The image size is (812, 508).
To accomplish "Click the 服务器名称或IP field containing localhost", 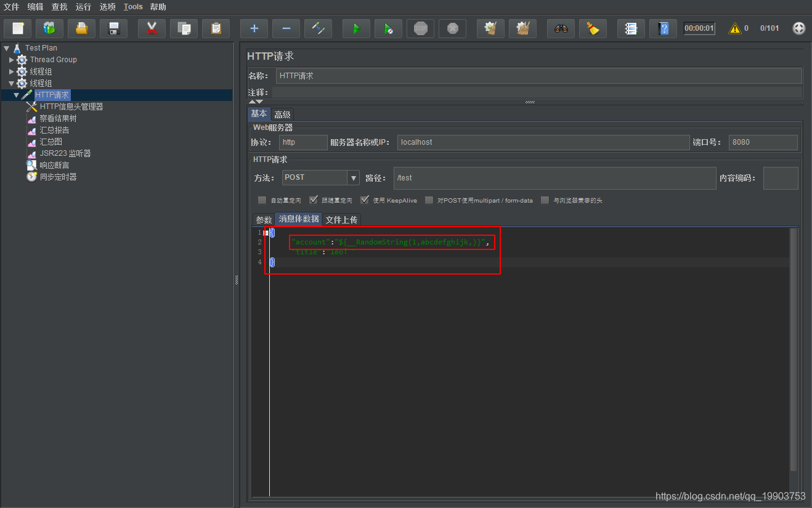I will tap(543, 142).
